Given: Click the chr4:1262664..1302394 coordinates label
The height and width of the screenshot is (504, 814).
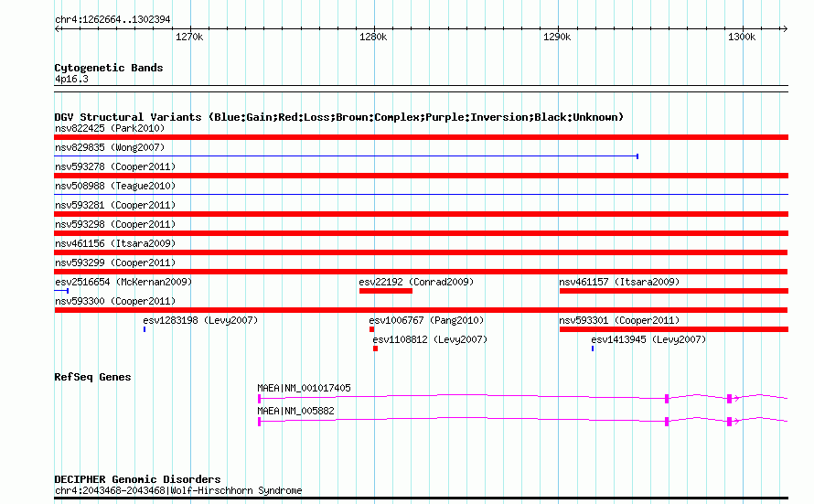Looking at the screenshot, I should [112, 19].
